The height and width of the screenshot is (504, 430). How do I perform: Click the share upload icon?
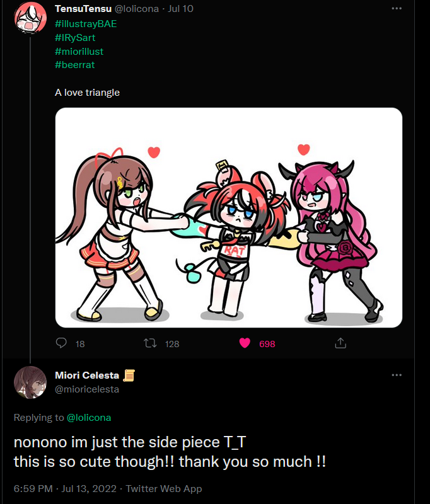(340, 343)
